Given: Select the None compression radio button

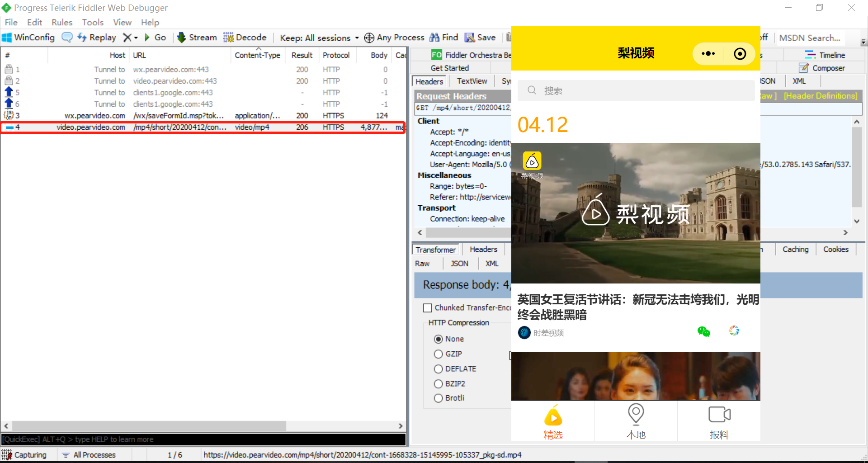Looking at the screenshot, I should pos(438,339).
